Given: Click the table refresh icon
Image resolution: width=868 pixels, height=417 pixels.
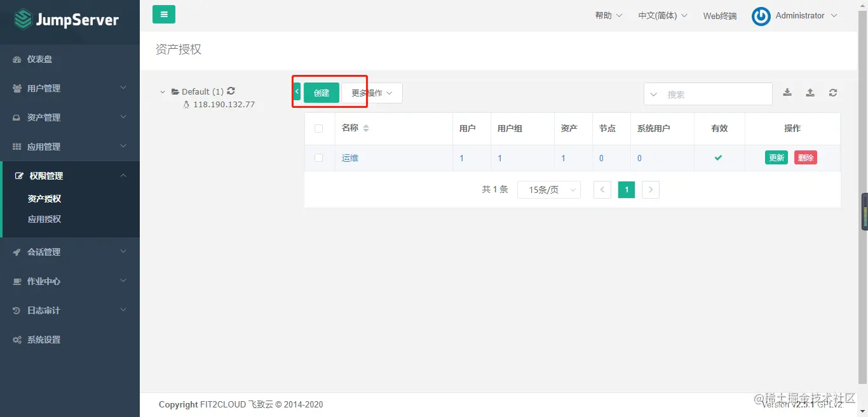Looking at the screenshot, I should tap(833, 93).
